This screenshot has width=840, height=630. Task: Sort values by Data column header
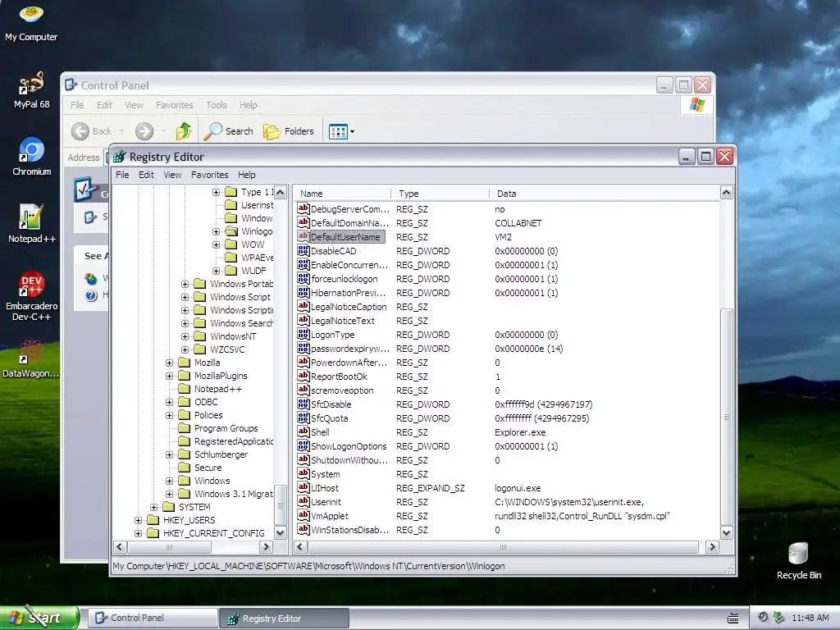coord(605,194)
